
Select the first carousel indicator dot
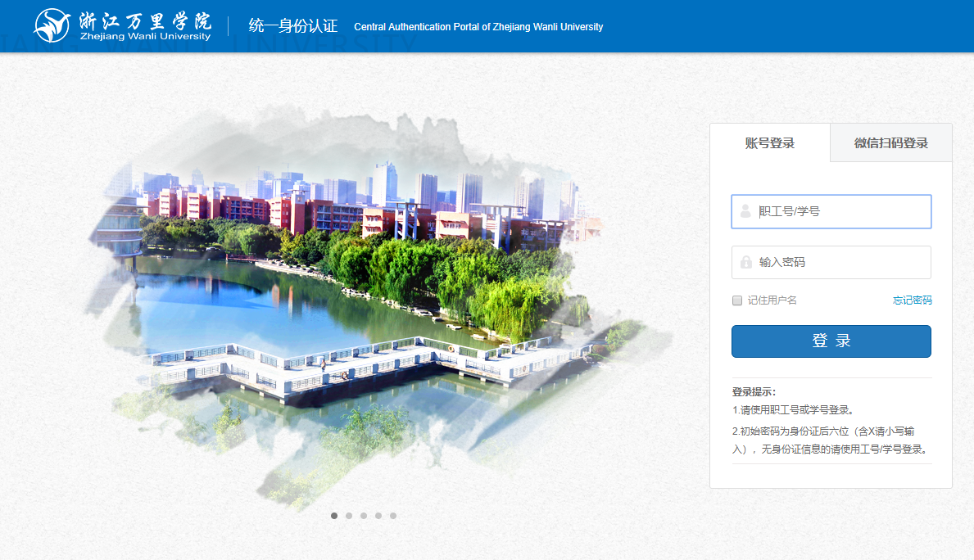(x=334, y=516)
